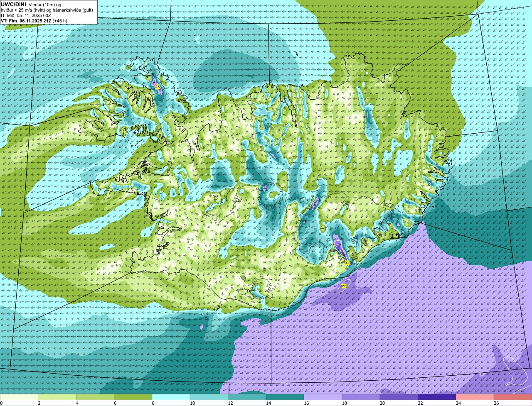Click the 'VT: Fim. 06.11.2025 21Z' valid time
Screen dimensions: 532x406
pos(26,21)
